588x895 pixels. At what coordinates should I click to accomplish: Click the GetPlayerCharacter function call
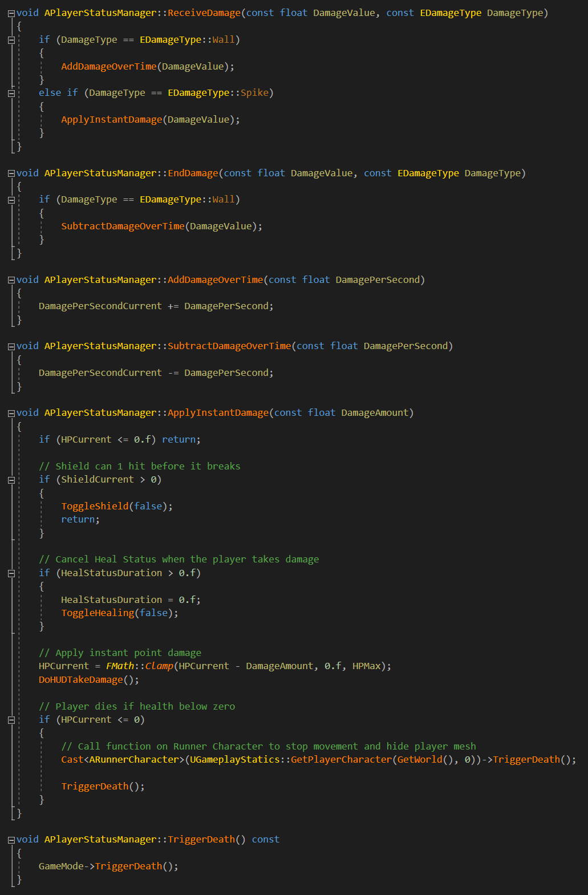[341, 760]
